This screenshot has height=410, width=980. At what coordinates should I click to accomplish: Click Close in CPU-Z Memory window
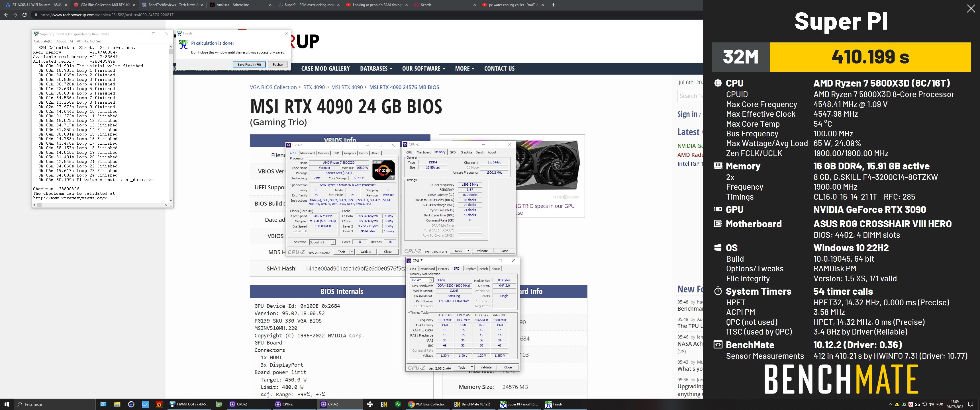[504, 251]
